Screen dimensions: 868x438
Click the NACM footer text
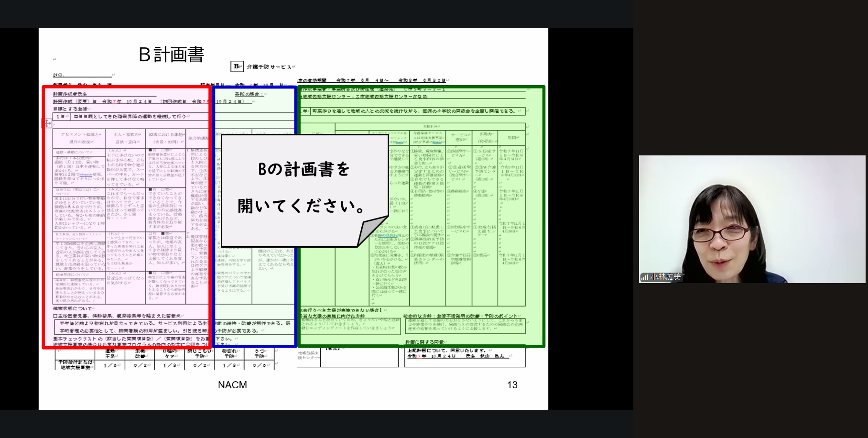tap(232, 385)
